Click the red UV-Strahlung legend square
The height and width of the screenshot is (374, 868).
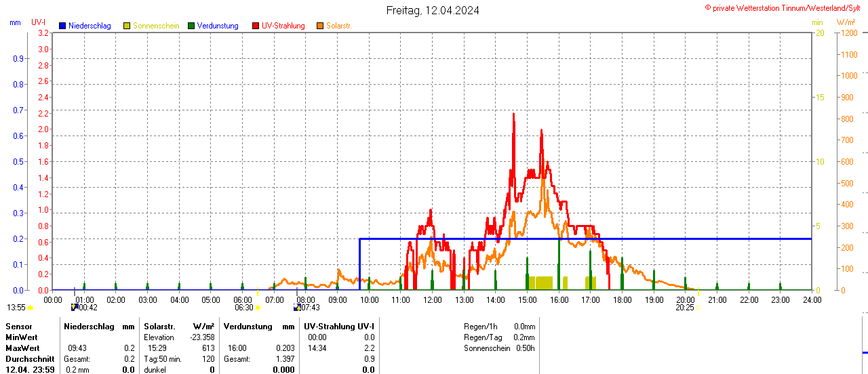point(256,26)
